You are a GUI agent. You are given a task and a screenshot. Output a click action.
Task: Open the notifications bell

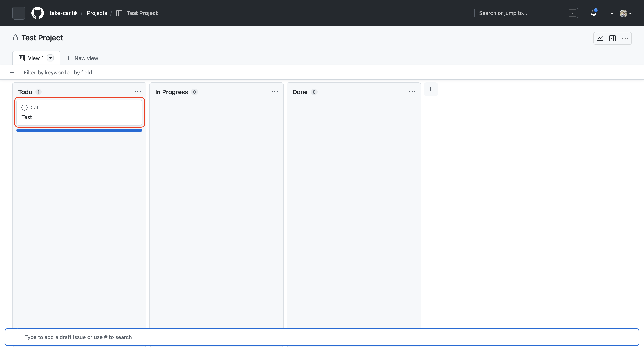click(x=594, y=13)
